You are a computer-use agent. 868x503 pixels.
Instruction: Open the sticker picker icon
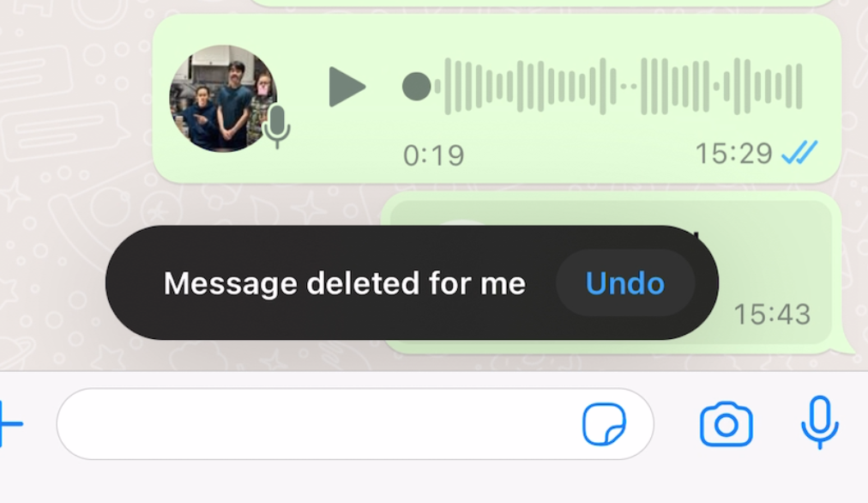(604, 424)
